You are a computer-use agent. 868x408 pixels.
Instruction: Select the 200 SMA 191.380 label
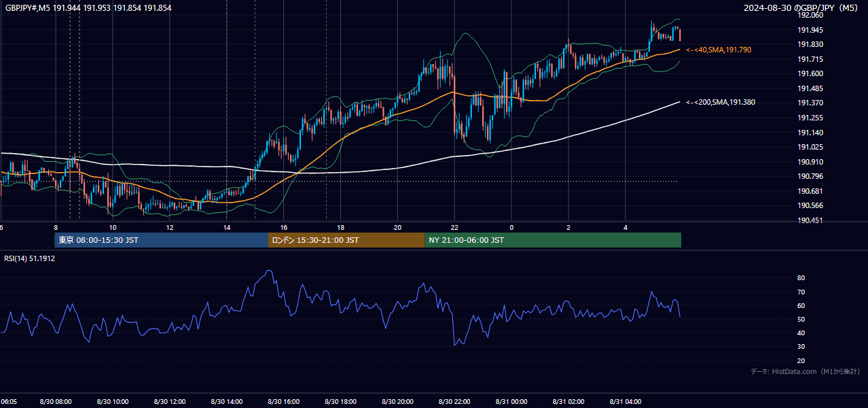click(721, 102)
